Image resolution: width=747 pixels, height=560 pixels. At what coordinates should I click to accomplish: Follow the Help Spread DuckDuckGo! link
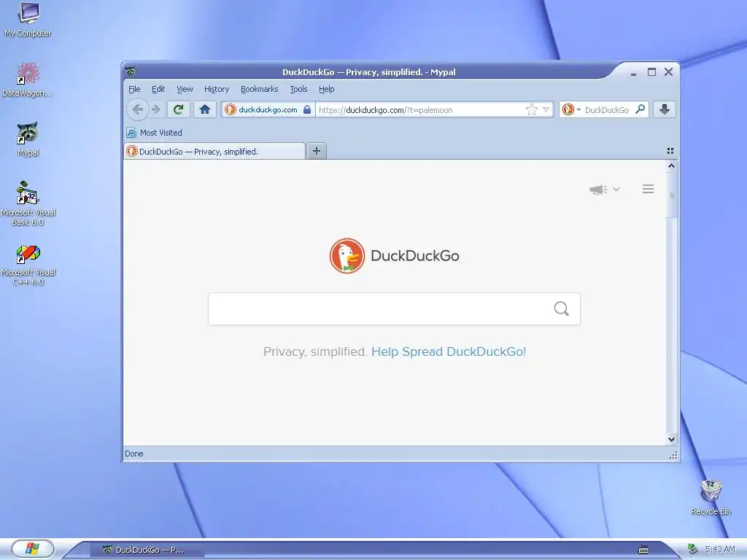click(449, 351)
